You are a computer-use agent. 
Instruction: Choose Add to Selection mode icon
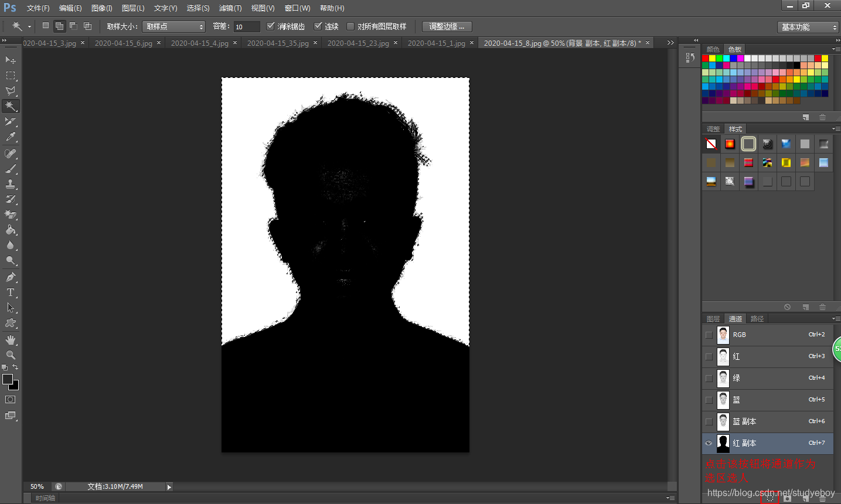pos(59,26)
